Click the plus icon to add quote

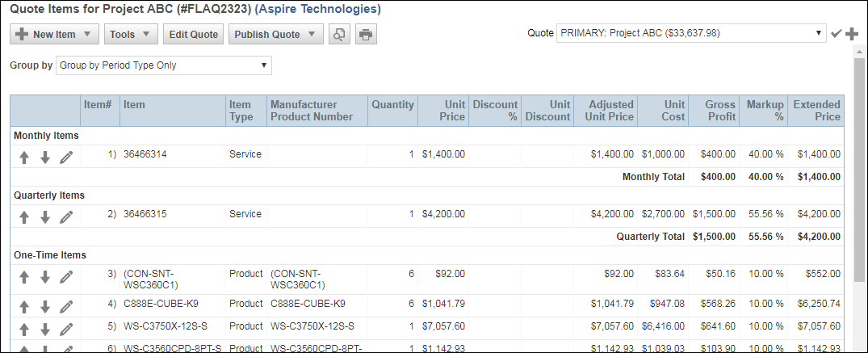852,33
